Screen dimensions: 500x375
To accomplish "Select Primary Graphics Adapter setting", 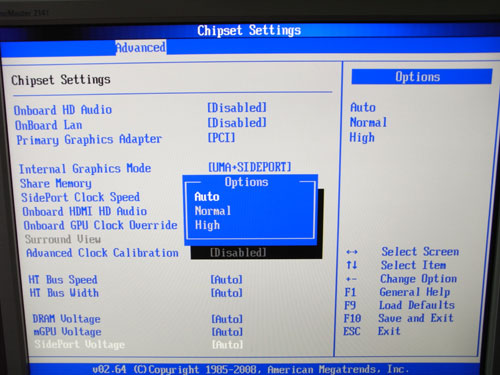I will [89, 139].
